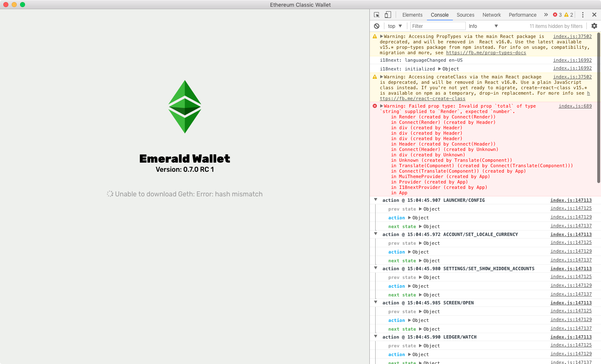This screenshot has width=601, height=364.
Task: Expand the createClass warning message
Action: coord(381,77)
